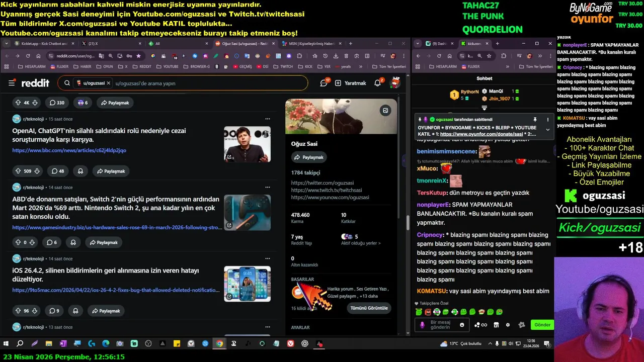The height and width of the screenshot is (362, 644).
Task: Upvote the OpenAI ChatGPT post
Action: pos(18,171)
